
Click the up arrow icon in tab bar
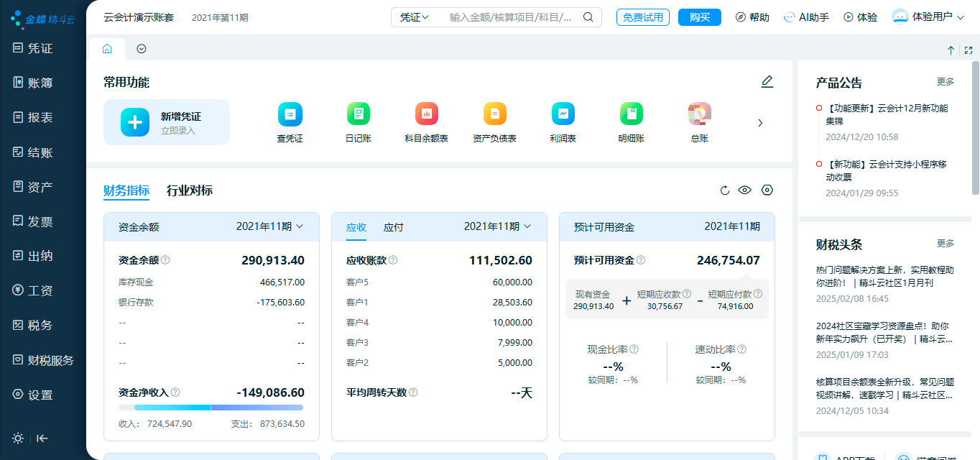click(951, 50)
